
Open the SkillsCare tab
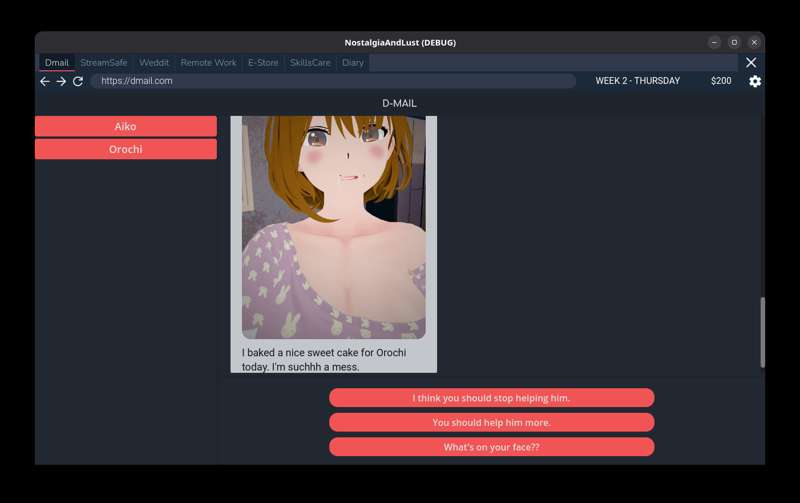pos(310,62)
